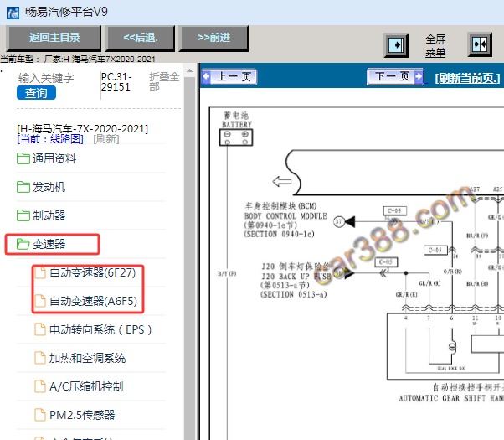Go to previous page with 上一页
The height and width of the screenshot is (440, 504).
click(229, 76)
